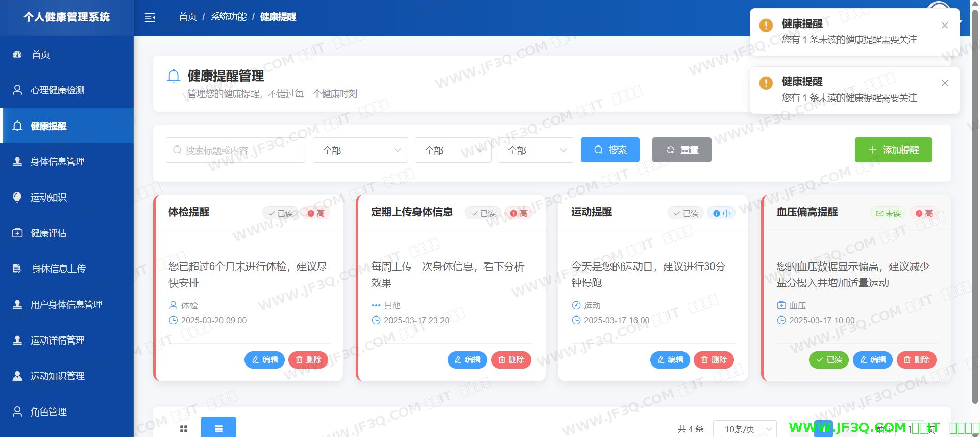This screenshot has height=437, width=980.
Task: Switch to the four-square list view icon
Action: click(x=184, y=428)
